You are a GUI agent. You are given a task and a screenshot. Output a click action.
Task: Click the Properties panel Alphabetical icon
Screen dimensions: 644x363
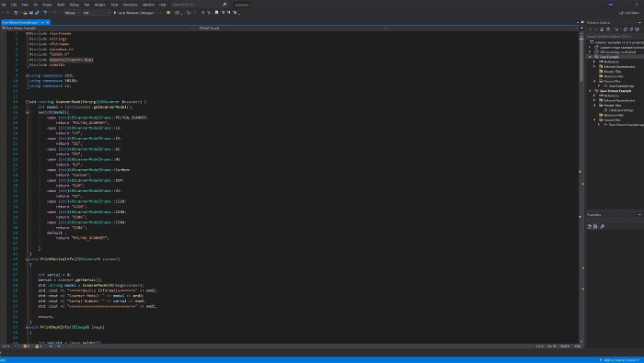point(595,226)
